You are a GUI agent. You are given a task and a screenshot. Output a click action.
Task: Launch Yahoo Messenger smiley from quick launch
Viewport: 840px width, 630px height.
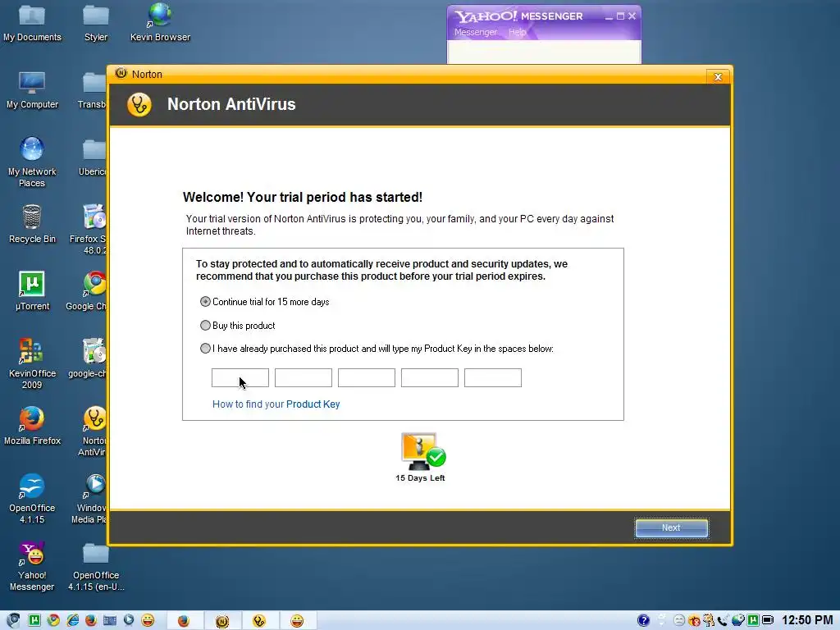[x=148, y=620]
